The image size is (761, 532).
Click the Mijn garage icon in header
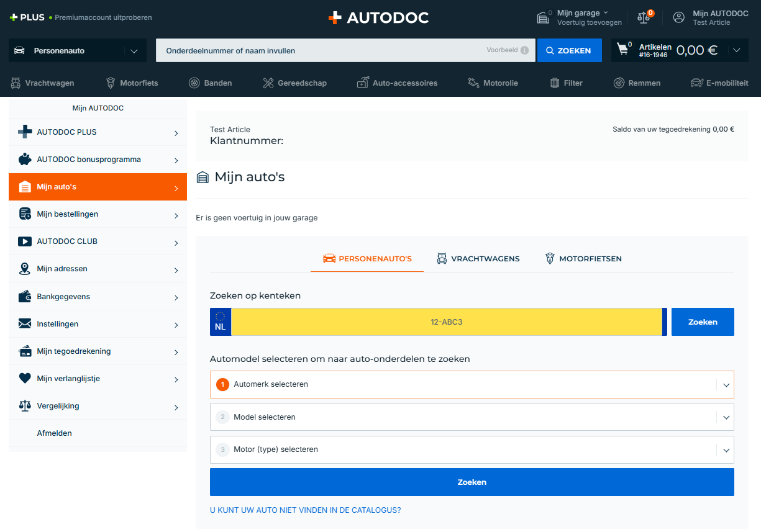[x=544, y=17]
